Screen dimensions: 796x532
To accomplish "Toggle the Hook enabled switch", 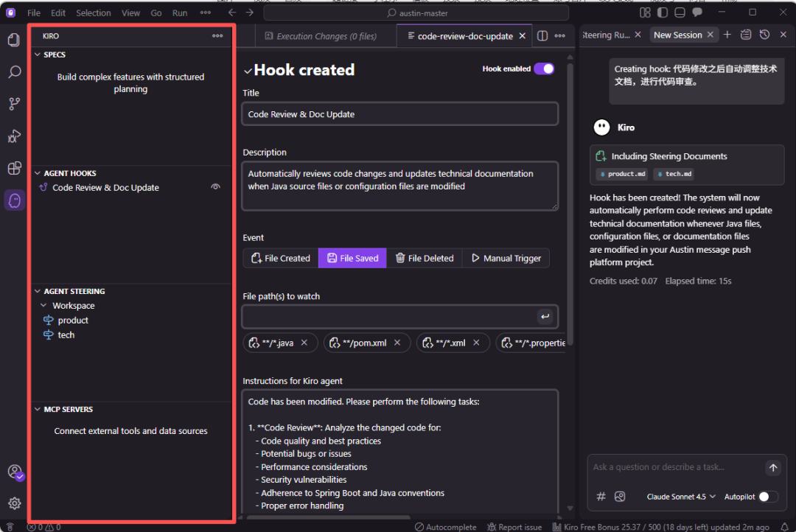I will (x=544, y=69).
